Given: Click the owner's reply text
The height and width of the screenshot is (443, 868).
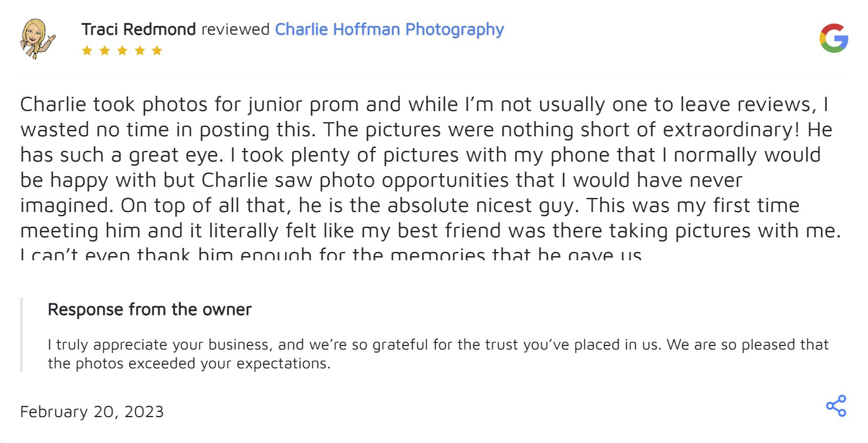Looking at the screenshot, I should pyautogui.click(x=437, y=354).
